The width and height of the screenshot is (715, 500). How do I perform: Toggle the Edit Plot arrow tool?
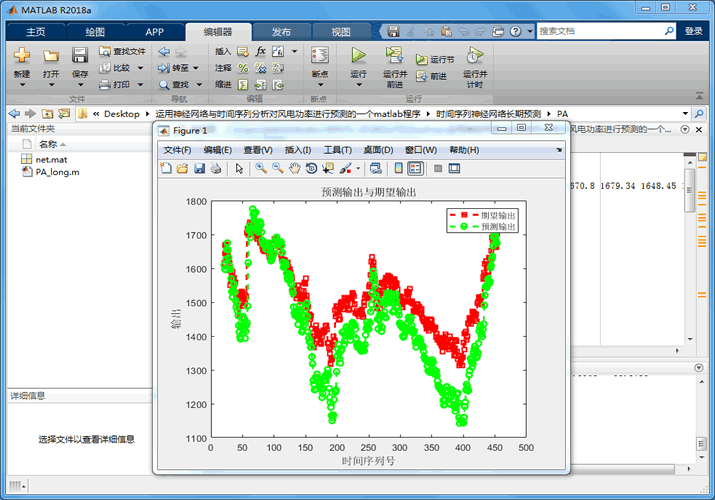click(239, 169)
